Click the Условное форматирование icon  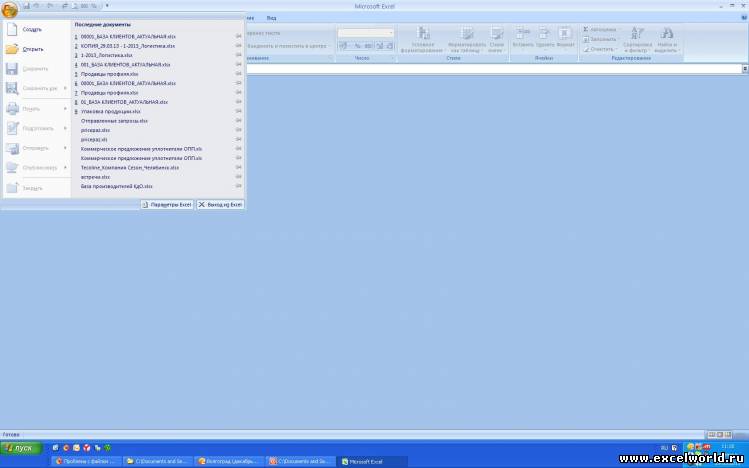(x=423, y=33)
